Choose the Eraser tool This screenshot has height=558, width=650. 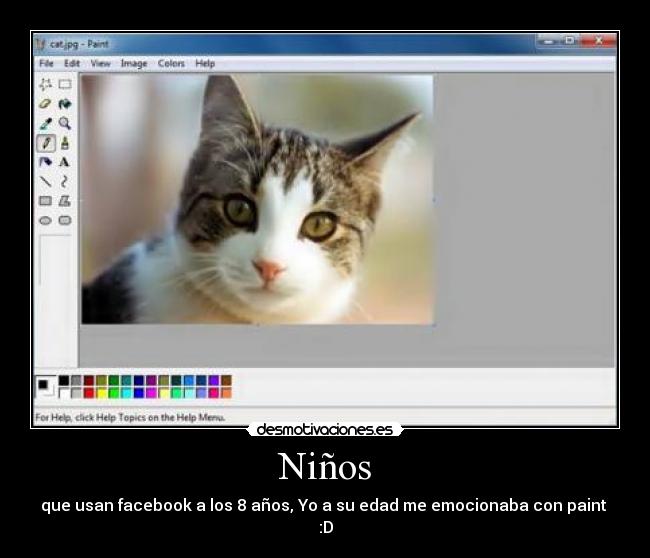tap(45, 104)
